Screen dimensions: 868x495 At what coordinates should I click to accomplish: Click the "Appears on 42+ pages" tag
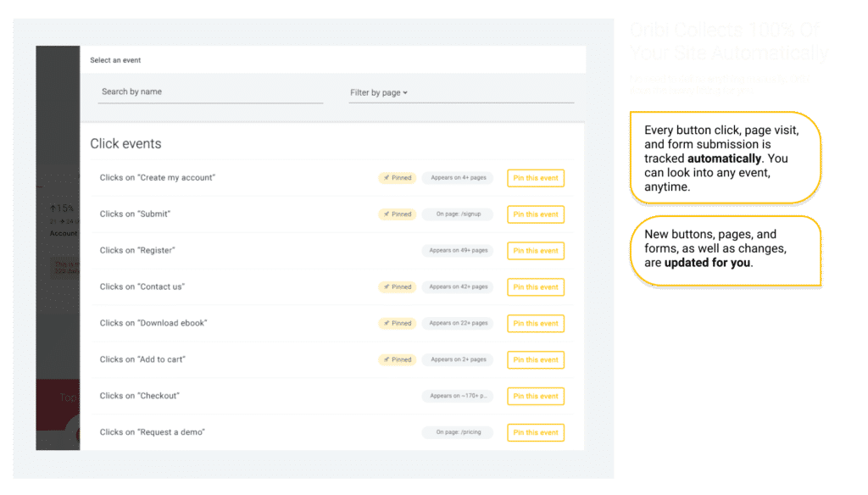[x=458, y=286]
